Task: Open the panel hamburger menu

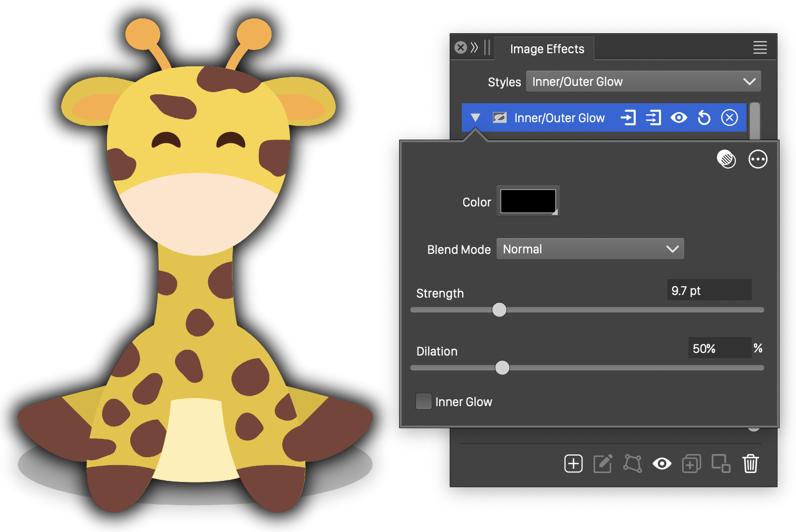Action: (x=760, y=48)
